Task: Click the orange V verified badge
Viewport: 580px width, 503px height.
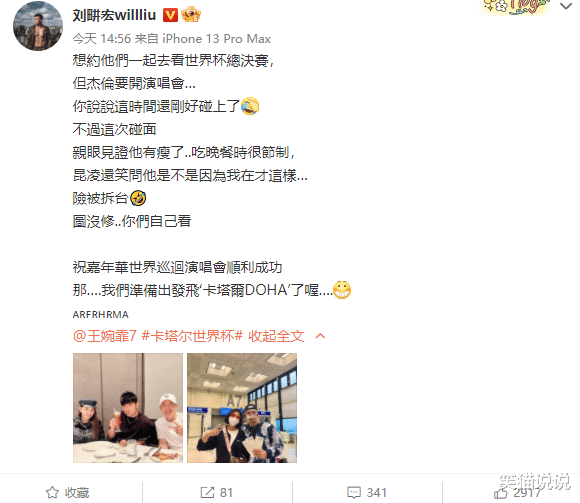Action: click(x=170, y=15)
